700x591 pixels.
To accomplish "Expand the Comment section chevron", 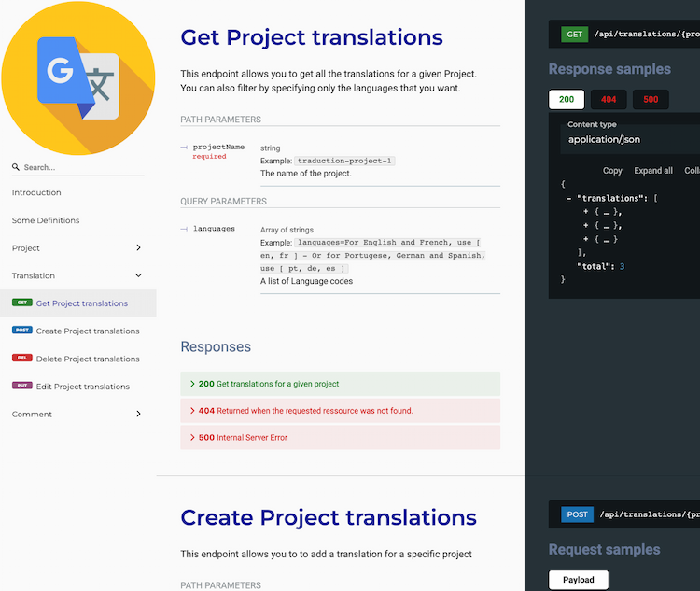I will 138,414.
